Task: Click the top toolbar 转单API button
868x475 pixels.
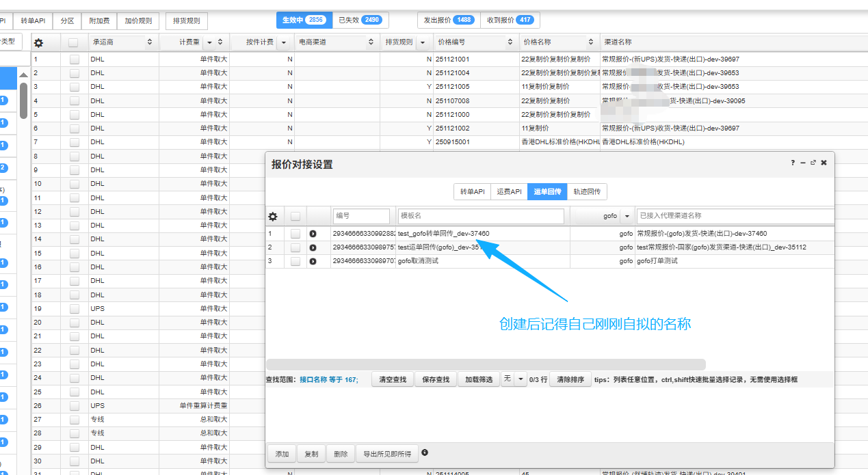Action: click(x=32, y=21)
